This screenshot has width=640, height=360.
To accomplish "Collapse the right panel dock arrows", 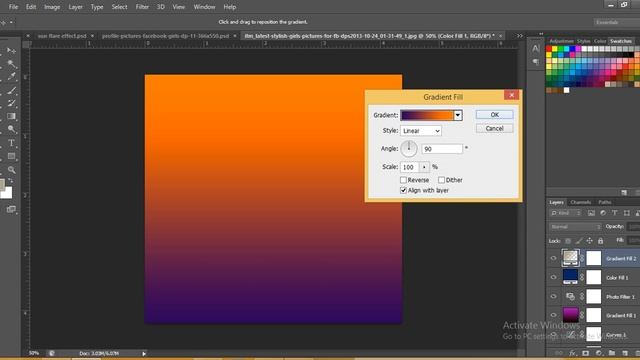I will (x=541, y=34).
